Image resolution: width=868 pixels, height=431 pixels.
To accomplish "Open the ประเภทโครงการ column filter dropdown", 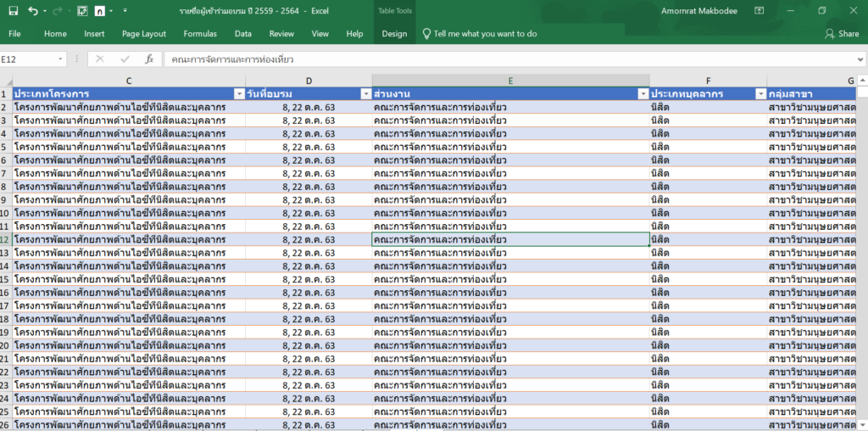I will [238, 94].
